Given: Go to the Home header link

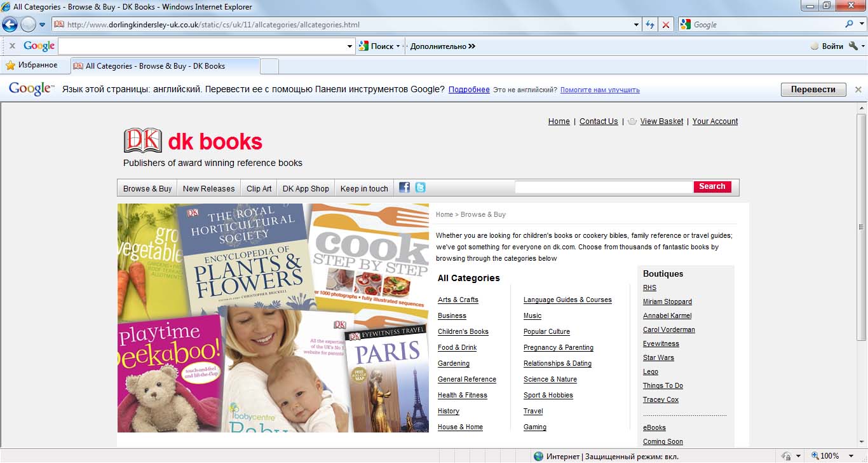Looking at the screenshot, I should click(559, 121).
